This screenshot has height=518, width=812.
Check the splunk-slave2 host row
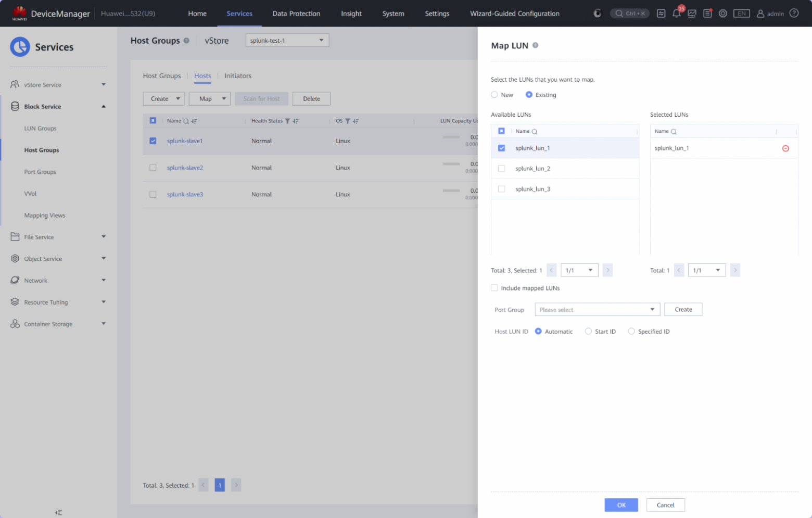(x=153, y=168)
